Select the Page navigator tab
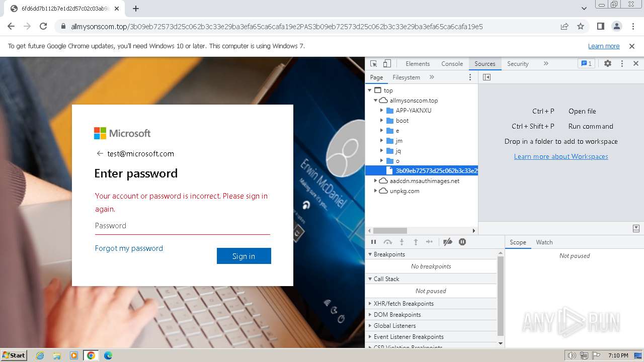 376,77
